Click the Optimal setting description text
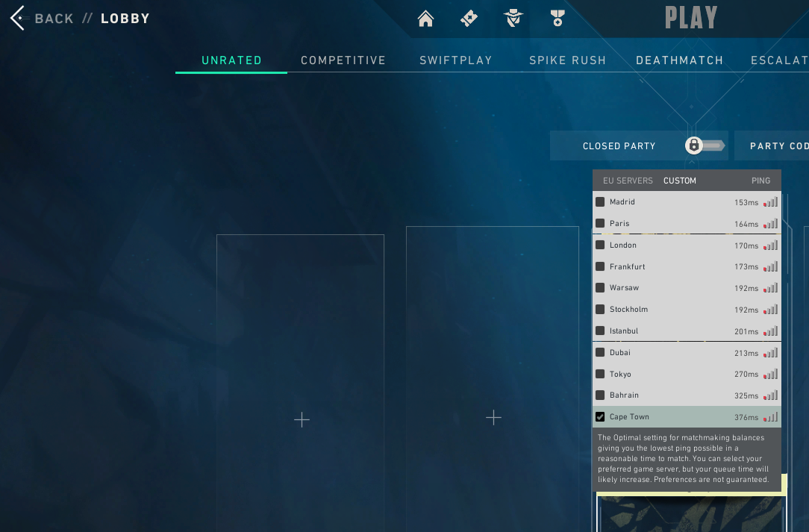This screenshot has width=809, height=532. point(683,459)
